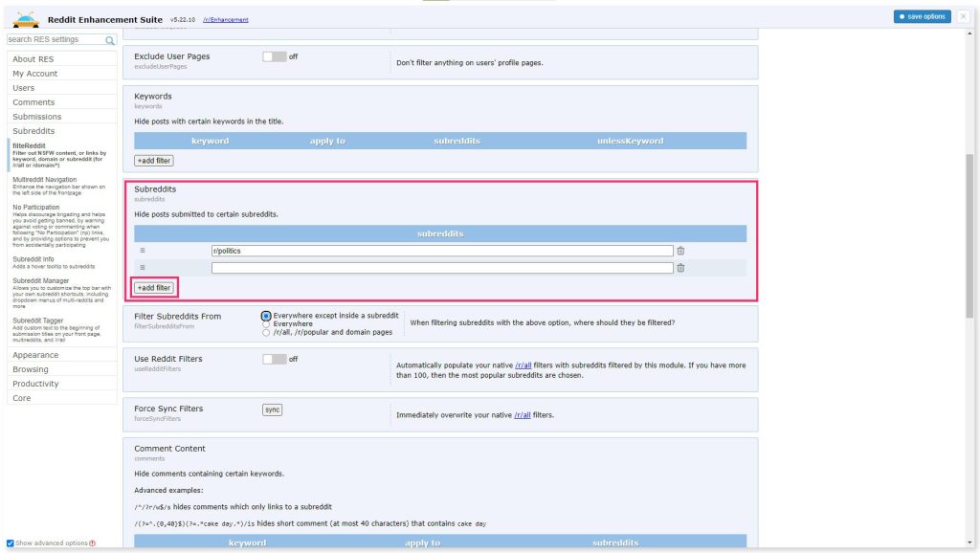Close the RES settings console
Screen dimensions: 980x553
[963, 16]
